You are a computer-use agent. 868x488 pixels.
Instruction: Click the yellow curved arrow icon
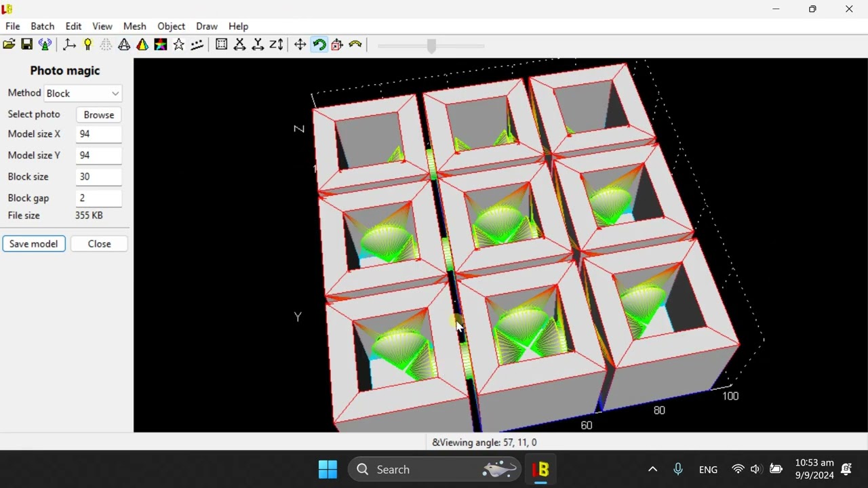(355, 45)
